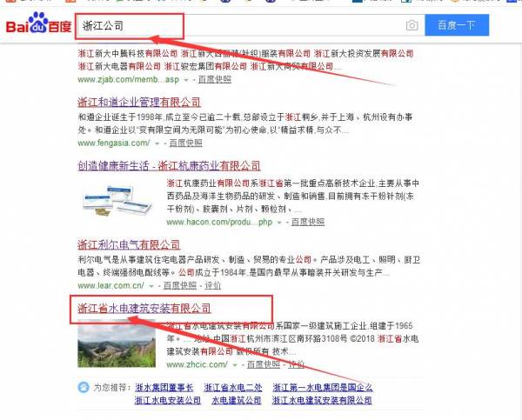Expand dropdown arrow after www.zjab.com URL
Image resolution: width=522 pixels, height=420 pixels.
pyautogui.click(x=186, y=80)
